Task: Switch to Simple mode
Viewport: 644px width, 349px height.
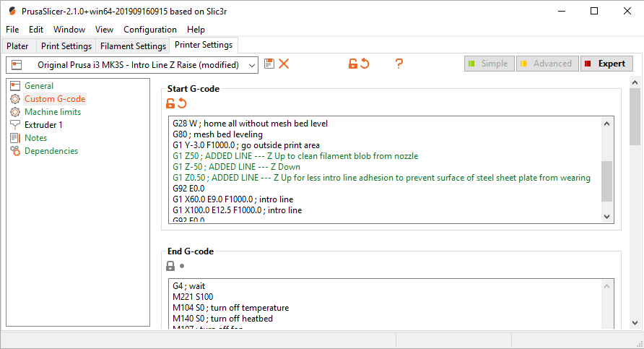Action: (489, 64)
